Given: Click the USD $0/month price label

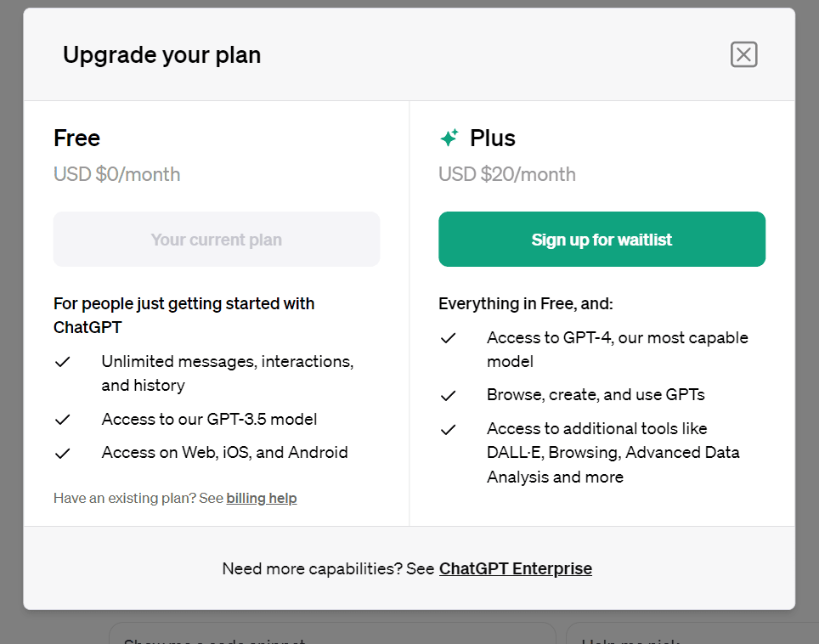Looking at the screenshot, I should (x=116, y=174).
